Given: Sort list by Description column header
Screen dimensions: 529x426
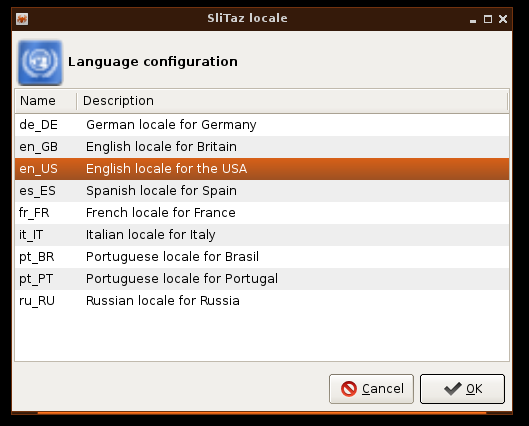Looking at the screenshot, I should coord(292,101).
